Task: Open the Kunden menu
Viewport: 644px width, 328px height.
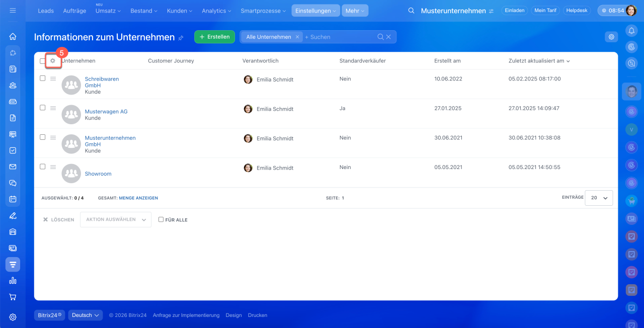Action: (180, 11)
